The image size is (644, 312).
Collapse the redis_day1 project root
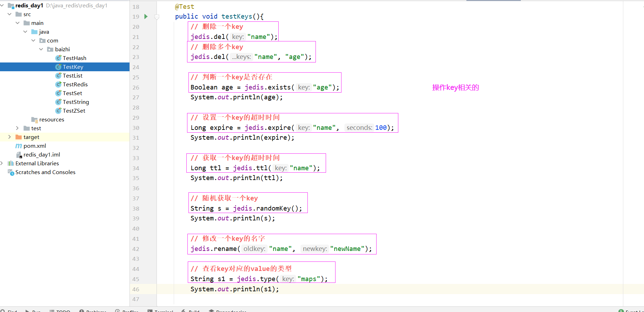tap(2, 5)
